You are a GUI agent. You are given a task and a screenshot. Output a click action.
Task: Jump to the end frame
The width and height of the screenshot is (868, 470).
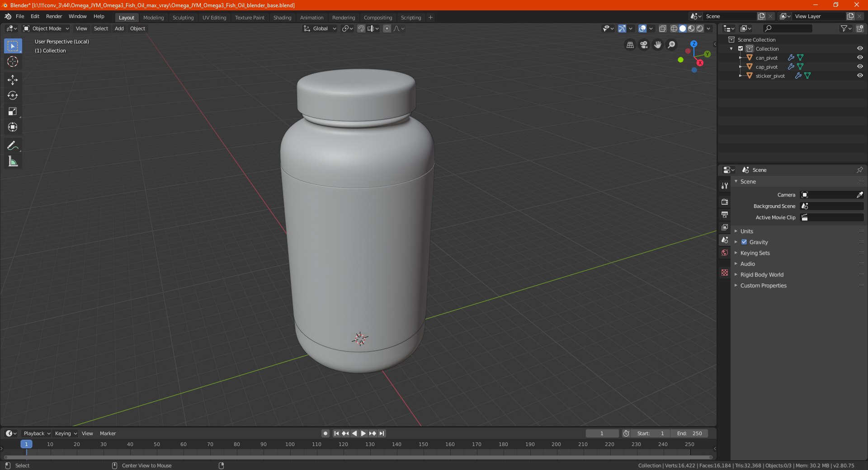382,433
